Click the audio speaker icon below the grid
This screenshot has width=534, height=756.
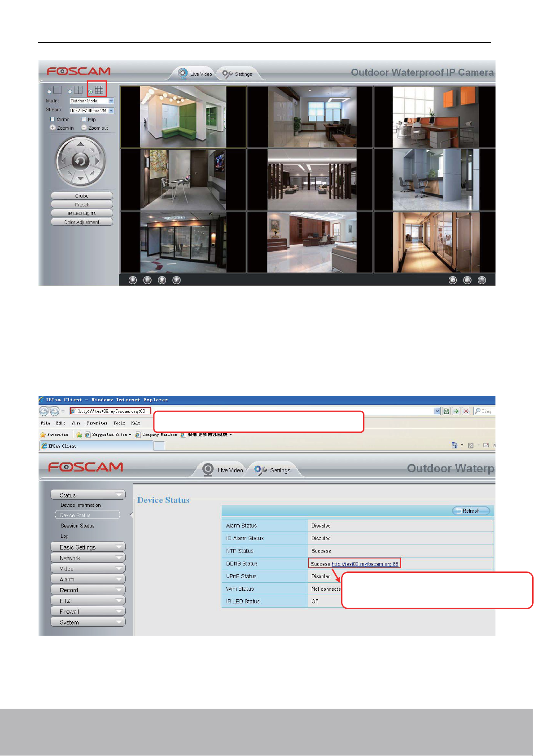click(176, 280)
